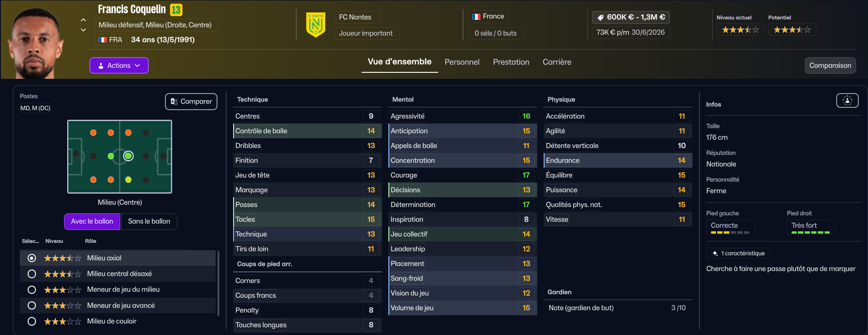Click Francis Coquelin's portrait photo
The image size is (868, 335).
click(x=36, y=44)
